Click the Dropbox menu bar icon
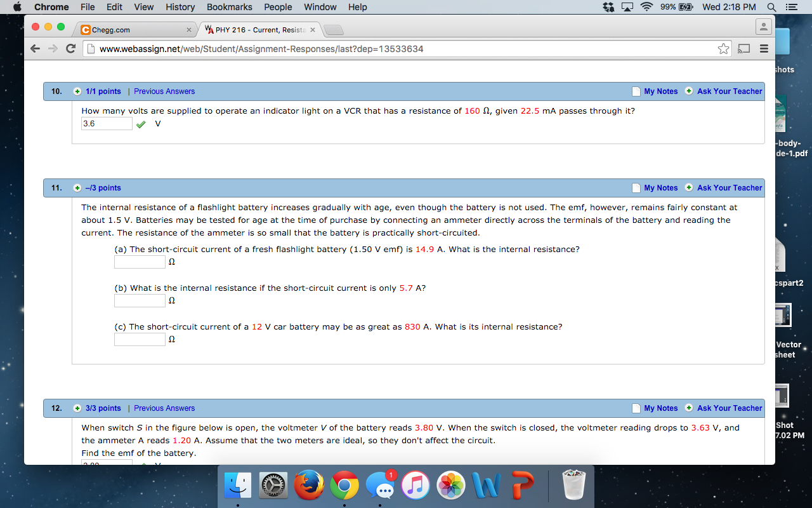This screenshot has height=508, width=812. (609, 7)
